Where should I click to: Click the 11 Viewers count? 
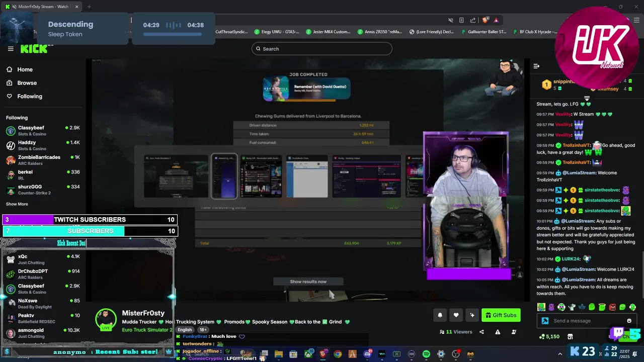tap(456, 332)
